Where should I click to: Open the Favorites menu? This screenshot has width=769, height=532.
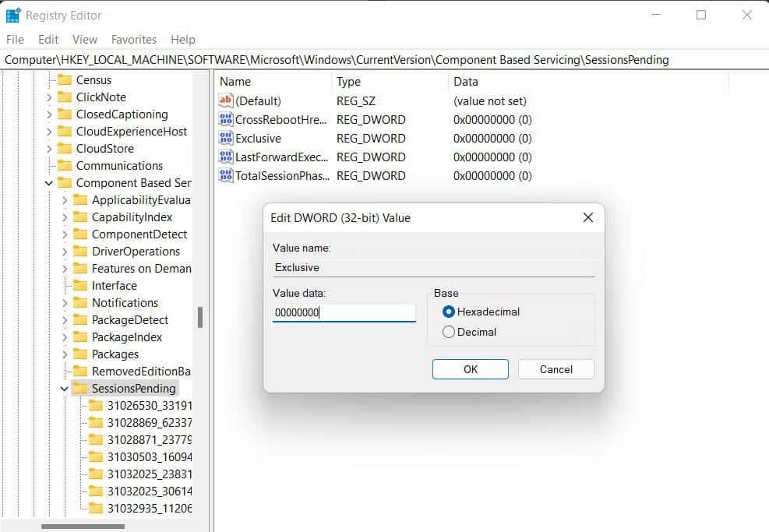(133, 39)
